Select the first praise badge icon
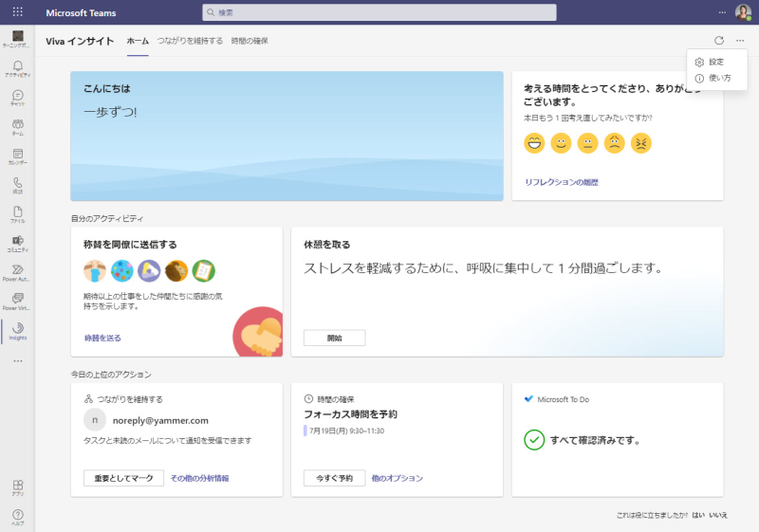 [95, 271]
